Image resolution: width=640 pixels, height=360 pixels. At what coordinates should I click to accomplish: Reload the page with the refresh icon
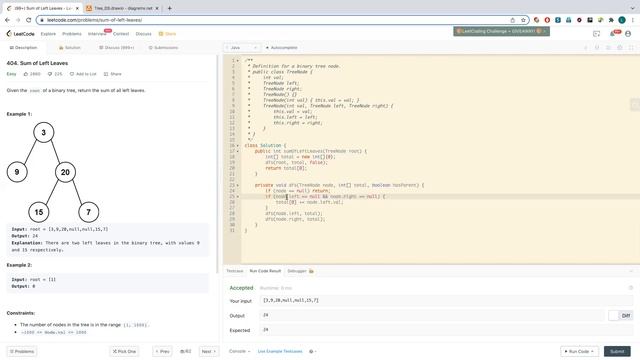(29, 20)
